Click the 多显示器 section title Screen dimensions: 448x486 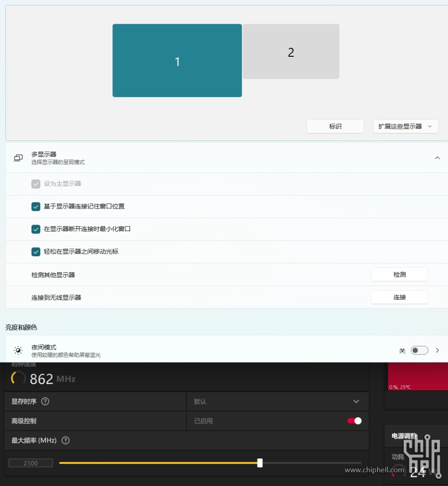tap(43, 154)
